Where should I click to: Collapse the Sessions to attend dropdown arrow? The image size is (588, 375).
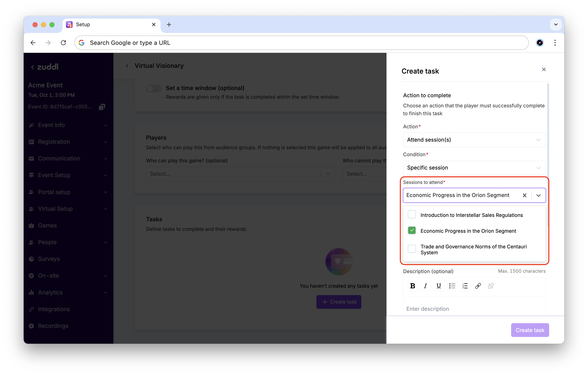(538, 195)
